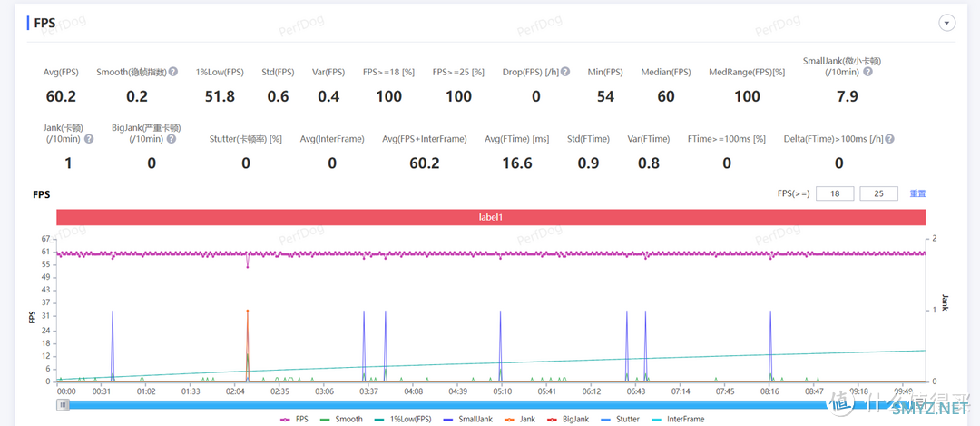Toggle InterFrame series in legend
The image size is (980, 426).
678,419
